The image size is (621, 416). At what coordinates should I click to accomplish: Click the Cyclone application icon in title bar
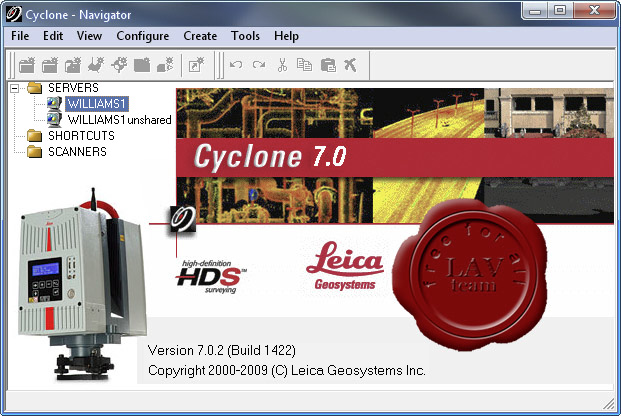pyautogui.click(x=13, y=14)
